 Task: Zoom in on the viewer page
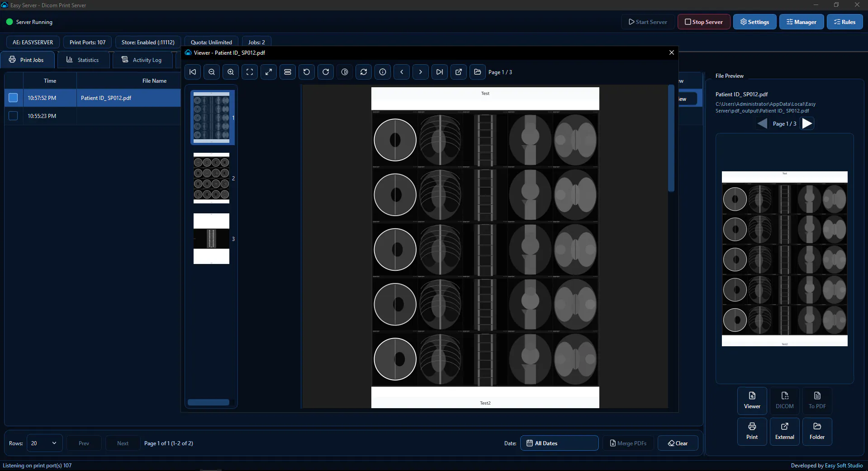point(231,72)
